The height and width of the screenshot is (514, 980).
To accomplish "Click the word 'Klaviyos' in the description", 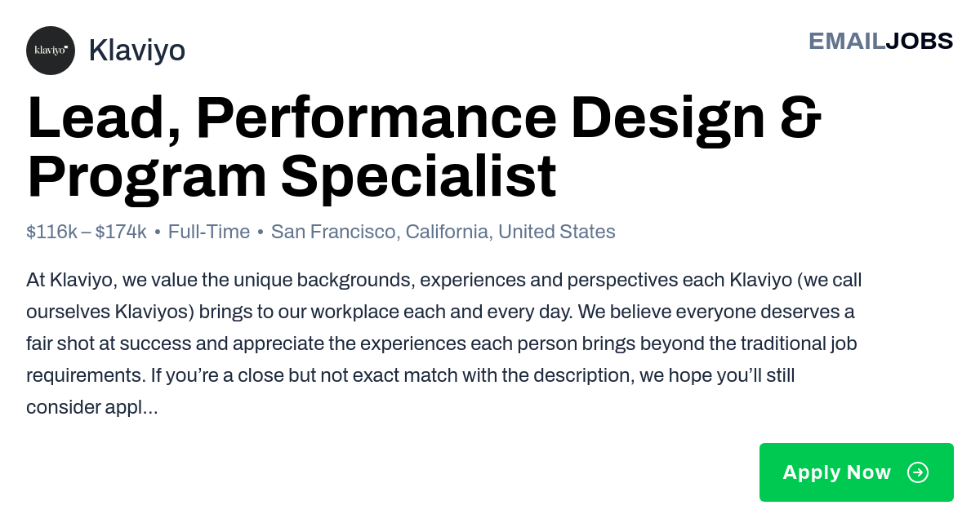I will click(x=153, y=312).
